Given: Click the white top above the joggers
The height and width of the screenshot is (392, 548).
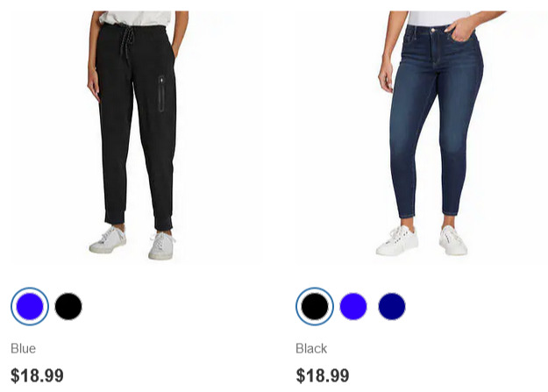Looking at the screenshot, I should [136, 18].
